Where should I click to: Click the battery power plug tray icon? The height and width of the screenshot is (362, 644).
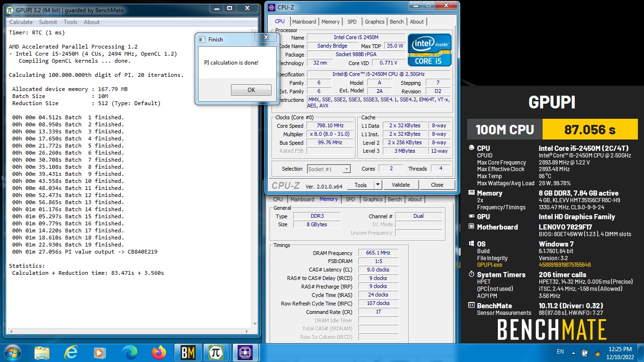[x=585, y=353]
